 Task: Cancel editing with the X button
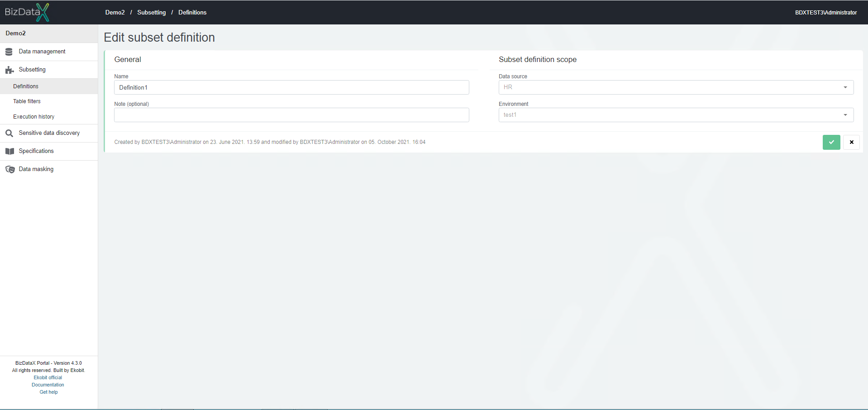click(851, 142)
